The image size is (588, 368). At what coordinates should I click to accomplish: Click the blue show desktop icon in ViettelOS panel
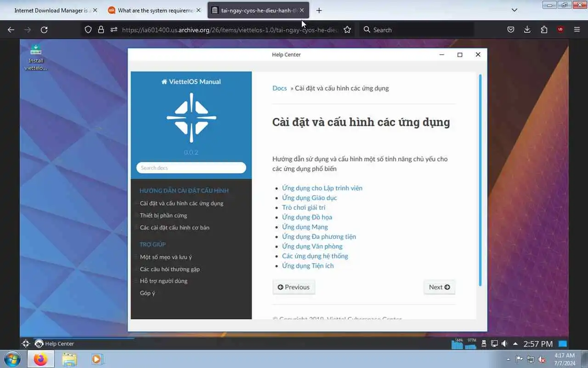tap(563, 343)
